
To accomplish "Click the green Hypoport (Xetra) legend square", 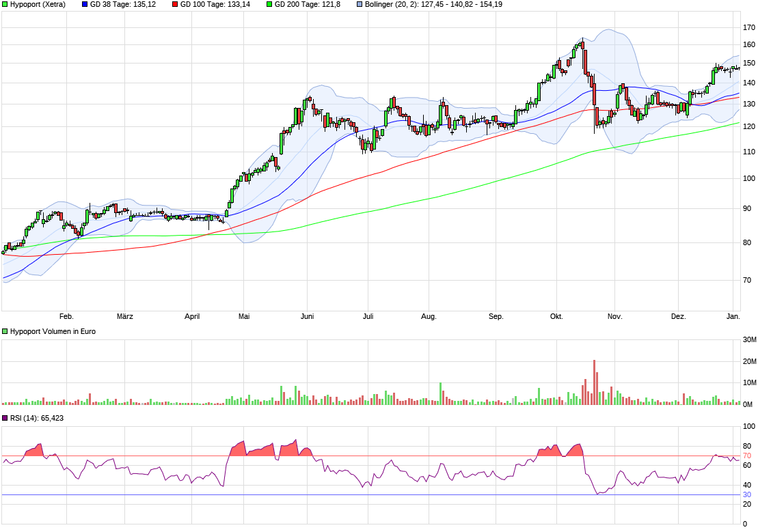I will (x=5, y=5).
